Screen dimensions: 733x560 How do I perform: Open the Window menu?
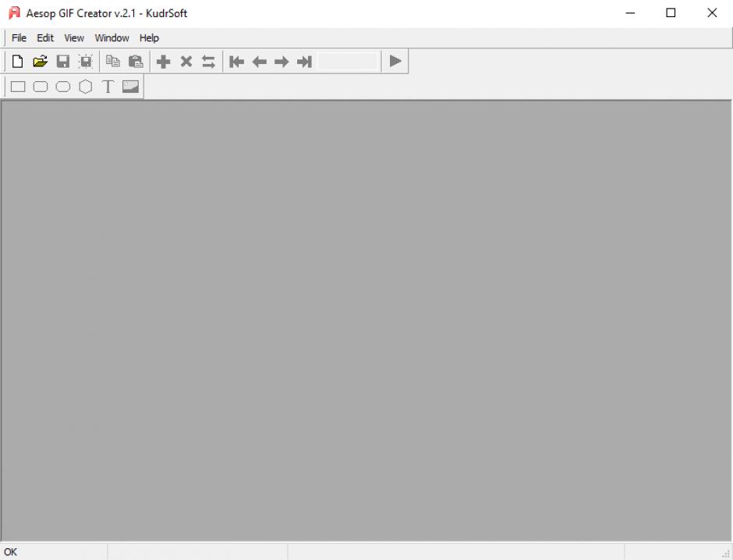112,37
